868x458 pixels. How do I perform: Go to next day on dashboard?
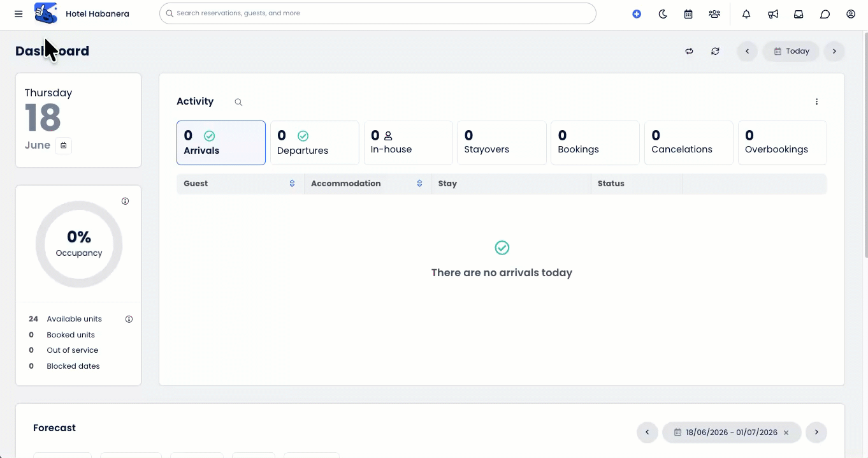[x=834, y=51]
